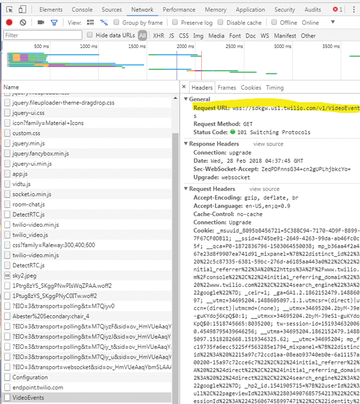Open the Elements tab
This screenshot has width=360, height=404.
51,10
